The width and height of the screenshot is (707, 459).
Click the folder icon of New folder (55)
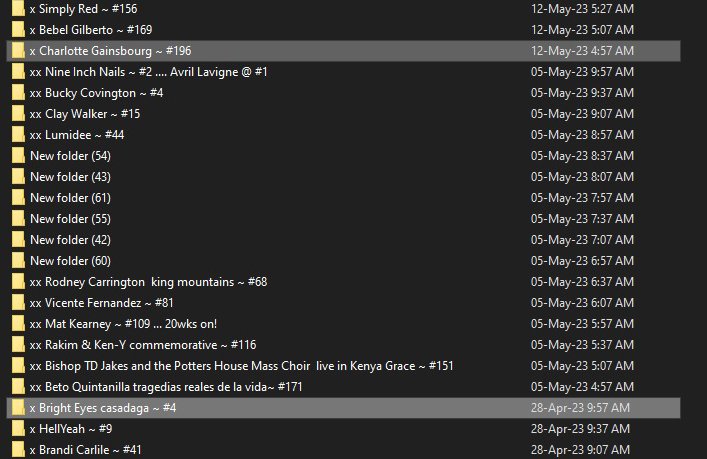(x=18, y=219)
